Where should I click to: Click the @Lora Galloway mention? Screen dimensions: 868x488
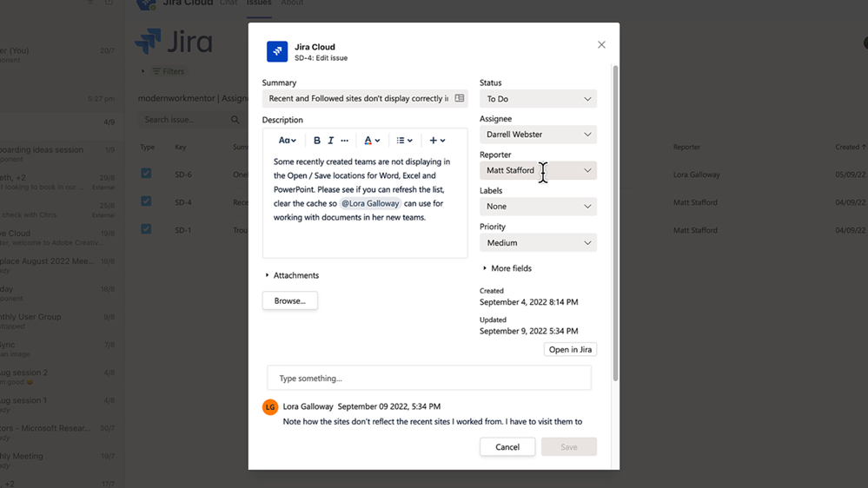coord(370,203)
